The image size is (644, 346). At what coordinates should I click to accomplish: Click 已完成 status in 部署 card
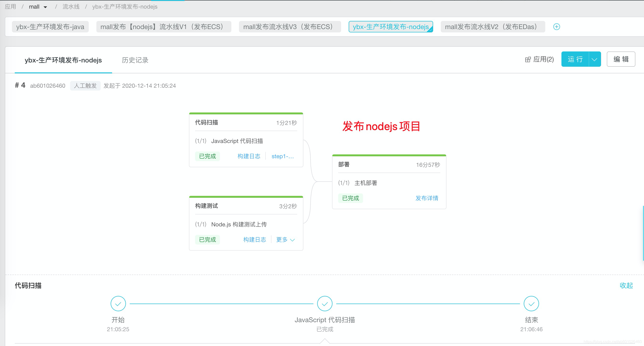coord(350,198)
